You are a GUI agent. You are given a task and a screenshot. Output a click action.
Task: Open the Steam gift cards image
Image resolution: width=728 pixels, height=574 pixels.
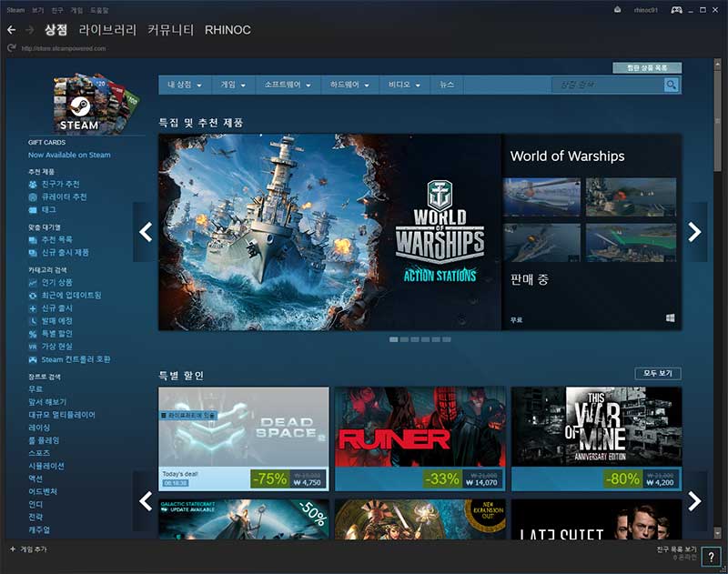(96, 105)
